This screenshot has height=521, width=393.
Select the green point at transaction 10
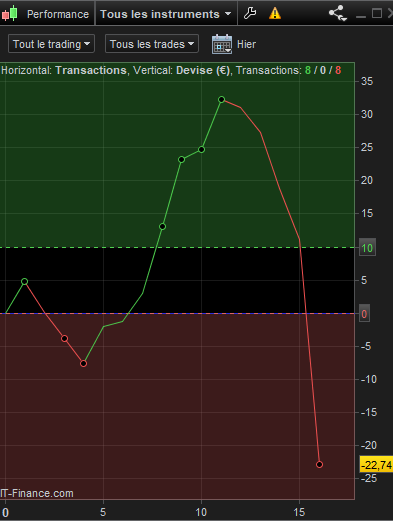201,150
